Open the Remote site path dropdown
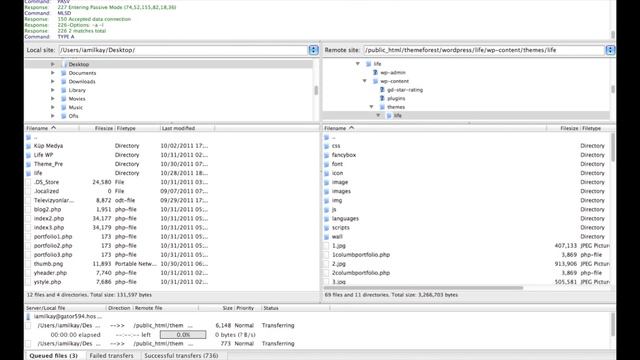Viewport: 640px width, 360px height. 610,50
